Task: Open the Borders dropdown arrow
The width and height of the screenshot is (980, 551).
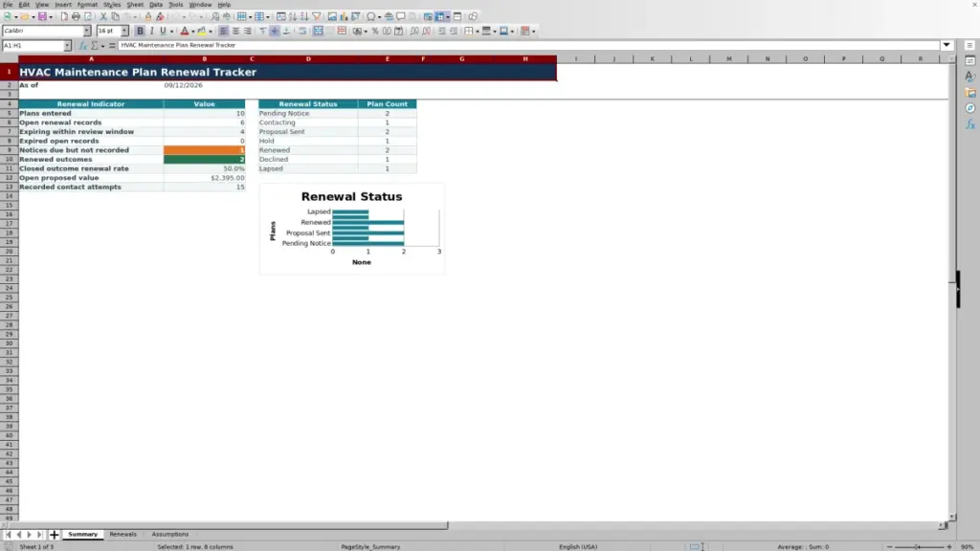Action: (x=478, y=32)
